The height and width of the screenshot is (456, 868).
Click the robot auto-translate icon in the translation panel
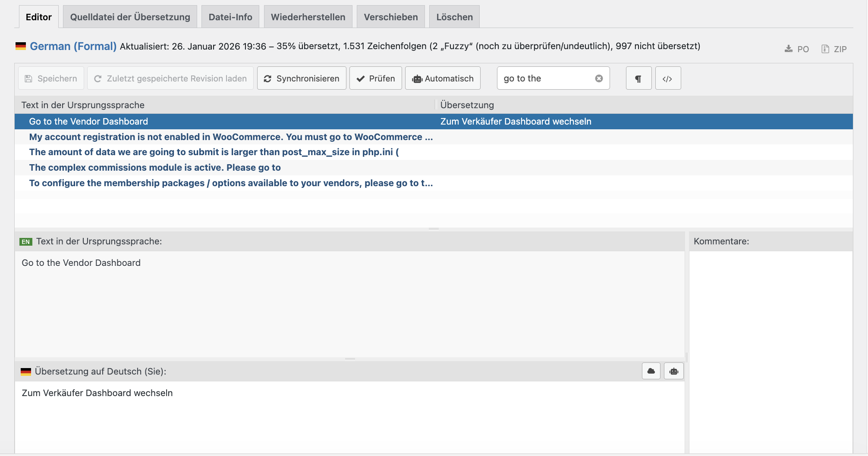[673, 371]
